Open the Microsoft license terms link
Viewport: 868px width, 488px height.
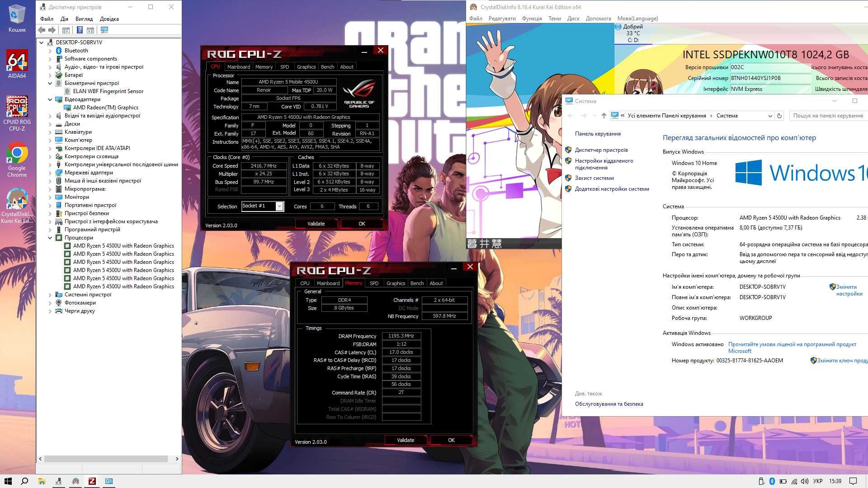pos(792,347)
